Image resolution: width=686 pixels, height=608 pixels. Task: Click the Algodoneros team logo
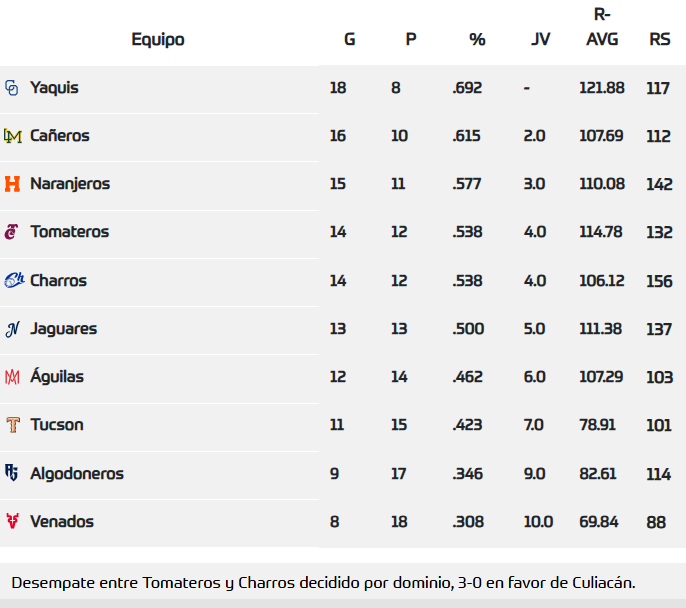pyautogui.click(x=12, y=473)
